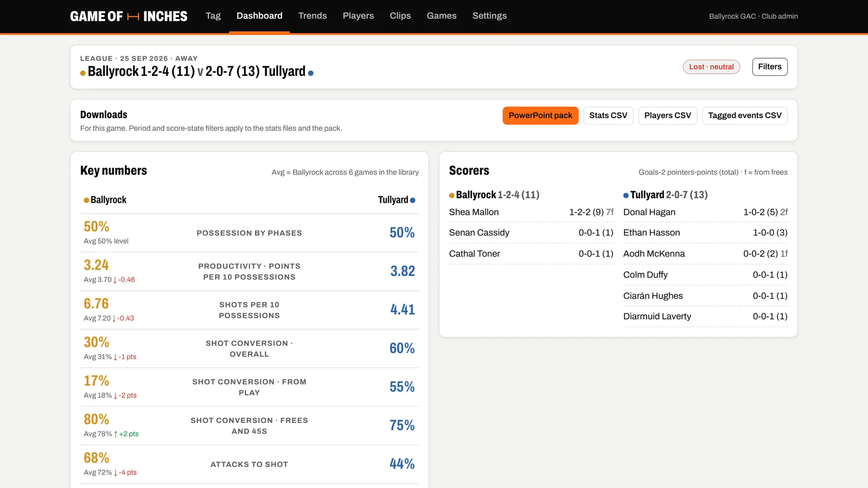
Task: Open the Tag tab
Action: pyautogui.click(x=213, y=16)
